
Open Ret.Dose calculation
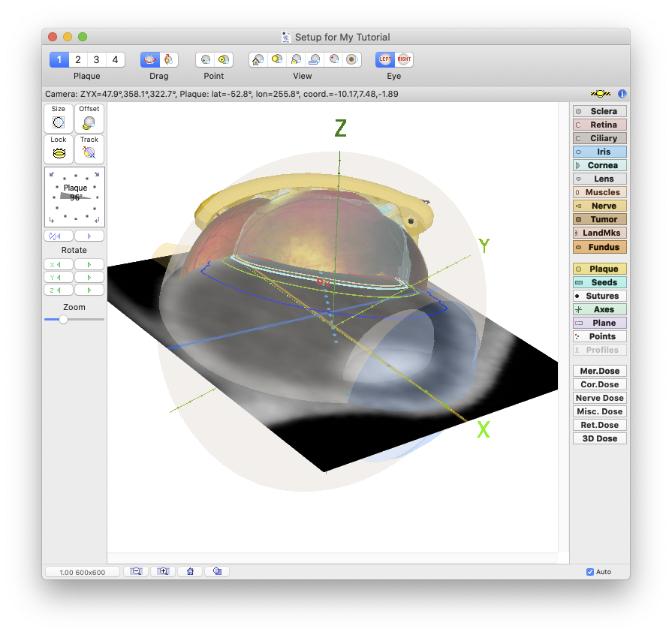click(600, 425)
